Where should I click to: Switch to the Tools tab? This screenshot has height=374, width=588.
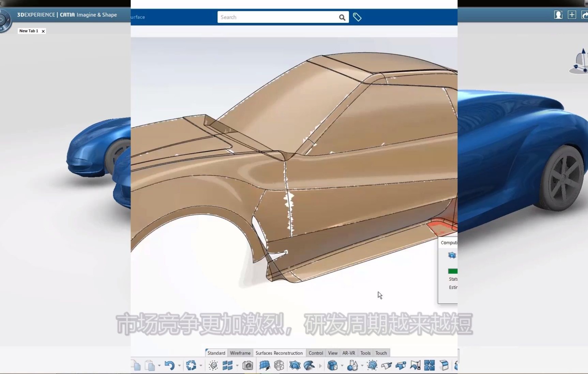[365, 353]
